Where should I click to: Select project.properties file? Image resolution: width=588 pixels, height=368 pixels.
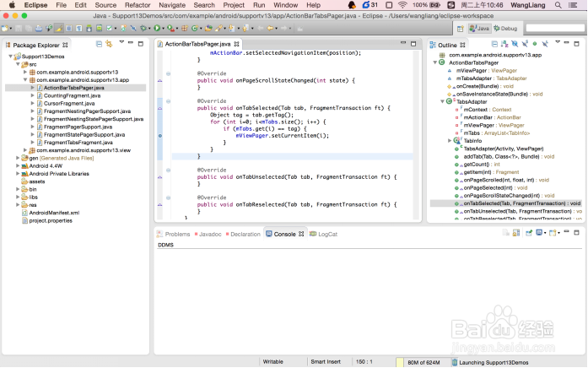point(51,220)
